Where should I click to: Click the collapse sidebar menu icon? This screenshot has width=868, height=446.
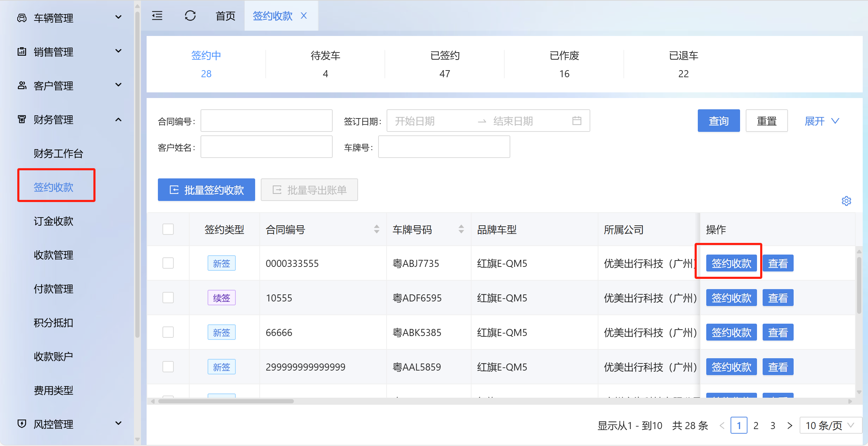[157, 16]
